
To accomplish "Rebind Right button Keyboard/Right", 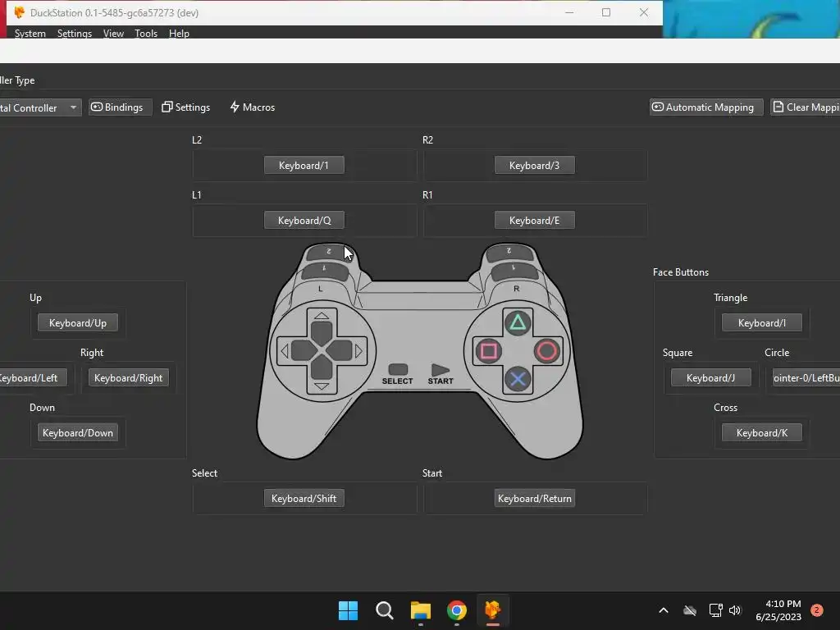I will (x=129, y=377).
